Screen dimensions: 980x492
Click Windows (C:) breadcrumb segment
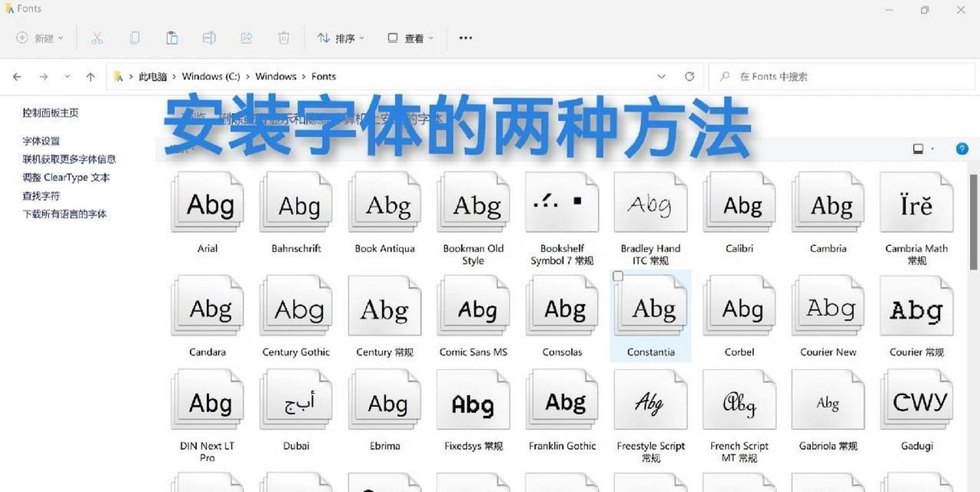coord(211,76)
